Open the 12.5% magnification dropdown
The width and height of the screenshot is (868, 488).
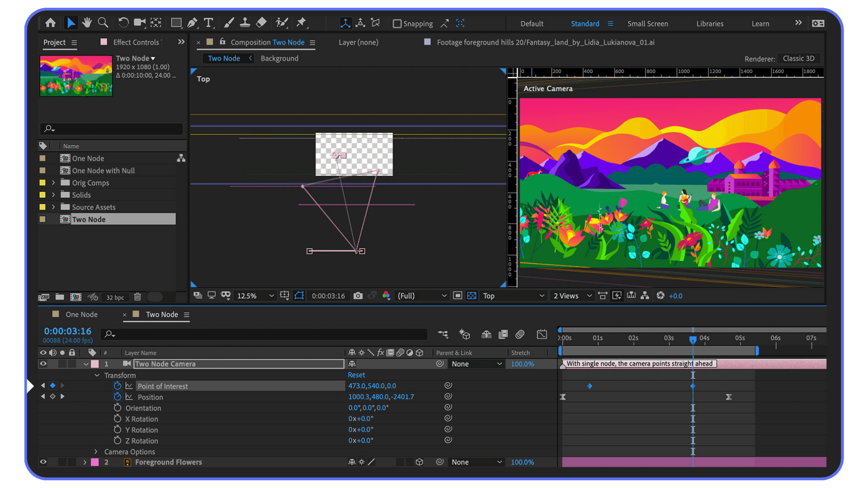(271, 296)
